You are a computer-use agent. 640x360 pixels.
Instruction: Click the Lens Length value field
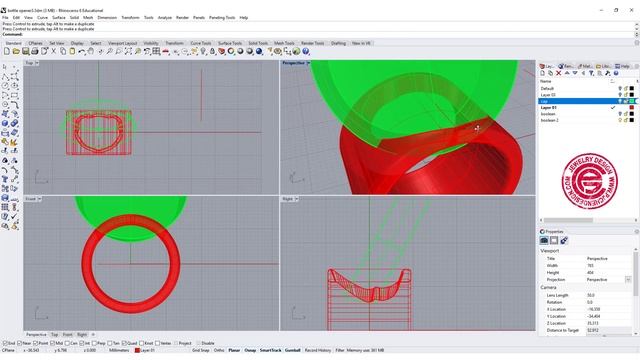click(608, 295)
